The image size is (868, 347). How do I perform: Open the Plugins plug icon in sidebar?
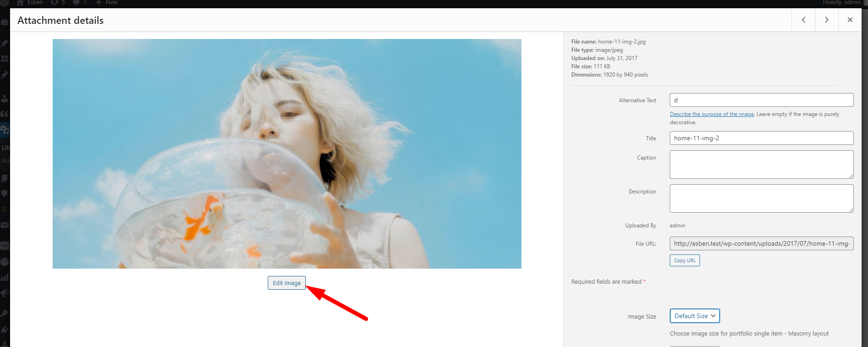click(x=5, y=329)
